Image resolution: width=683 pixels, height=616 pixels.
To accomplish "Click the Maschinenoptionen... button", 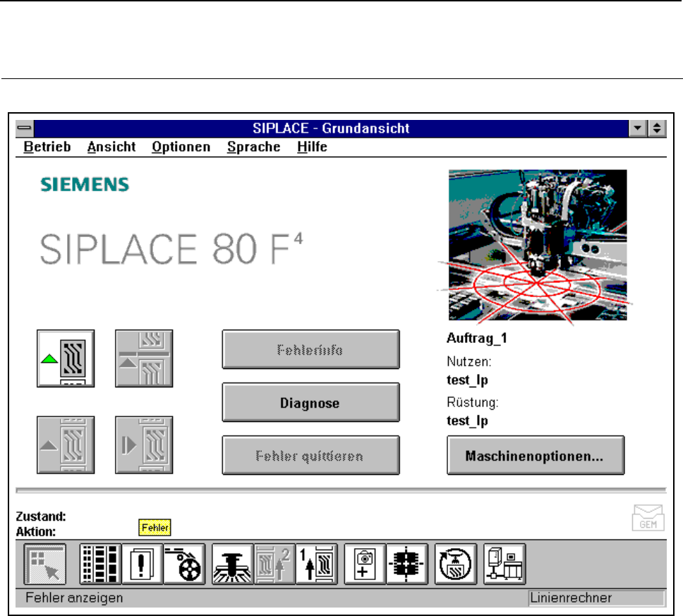I will 535,456.
